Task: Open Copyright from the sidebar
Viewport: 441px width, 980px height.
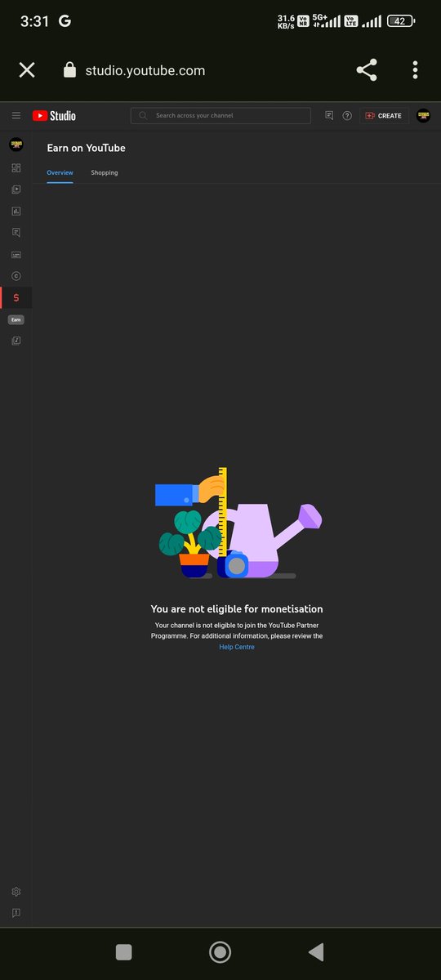Action: (x=16, y=276)
